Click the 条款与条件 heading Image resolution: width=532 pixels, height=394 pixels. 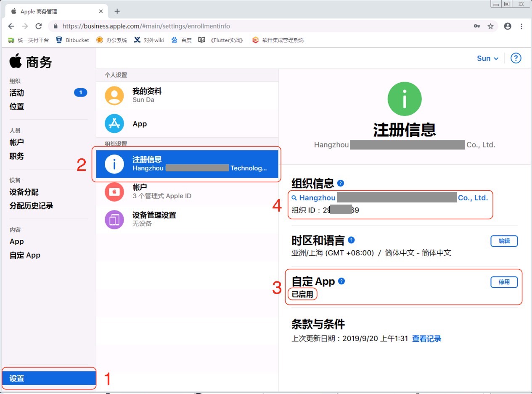click(318, 324)
